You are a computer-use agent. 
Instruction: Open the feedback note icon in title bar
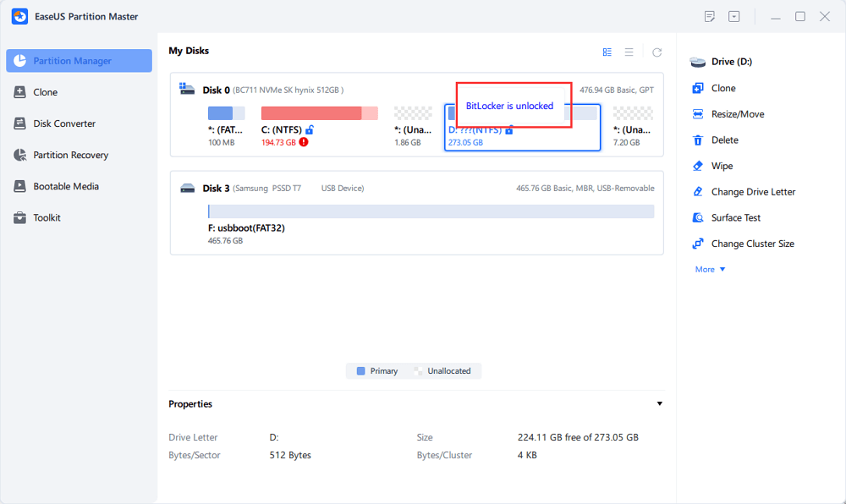[x=710, y=17]
